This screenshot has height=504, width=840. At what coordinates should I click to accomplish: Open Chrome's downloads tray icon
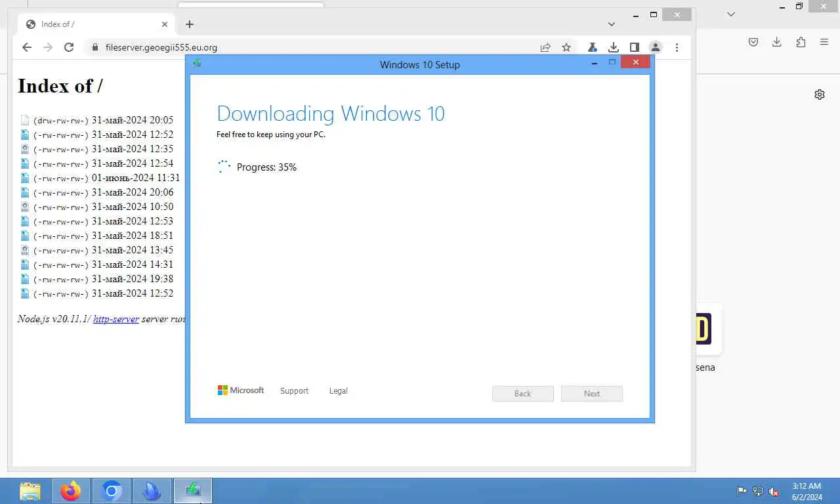tap(613, 47)
